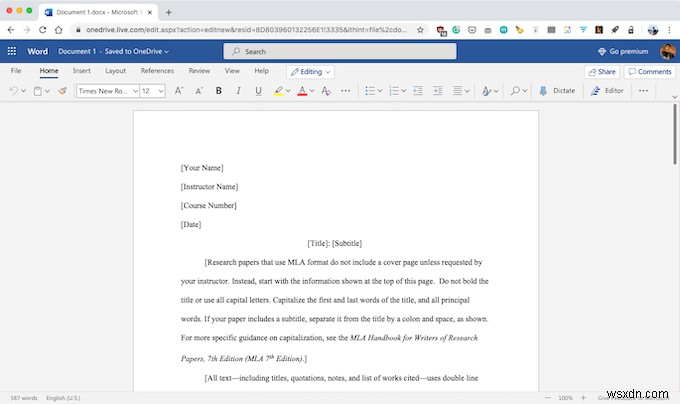Open the account profile picture
680x404 pixels.
pyautogui.click(x=668, y=51)
